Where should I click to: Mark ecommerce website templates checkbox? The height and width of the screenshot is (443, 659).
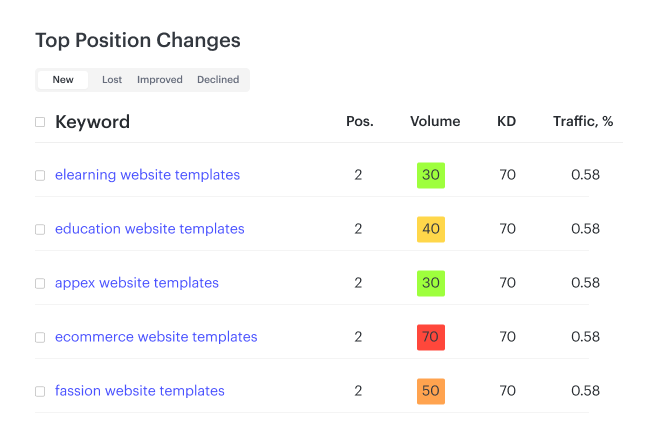[40, 337]
